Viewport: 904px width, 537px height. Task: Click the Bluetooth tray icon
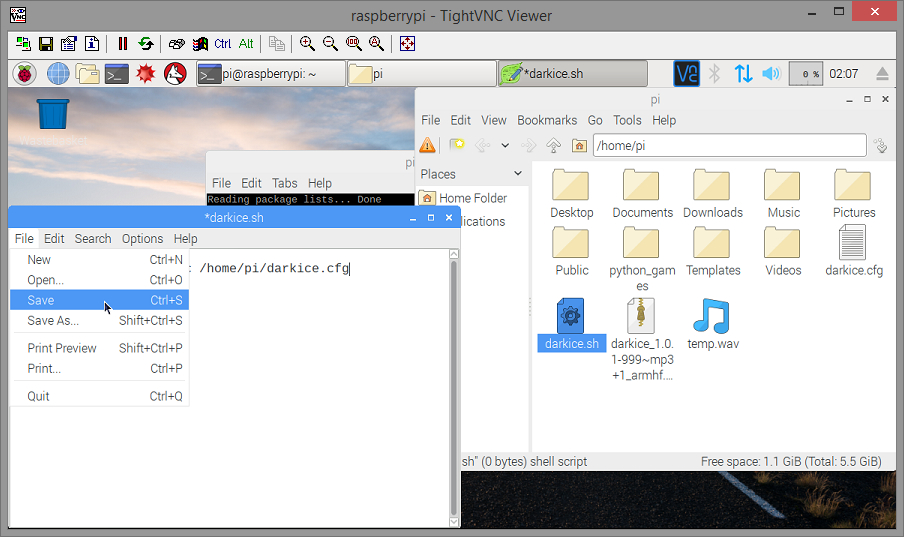(715, 74)
